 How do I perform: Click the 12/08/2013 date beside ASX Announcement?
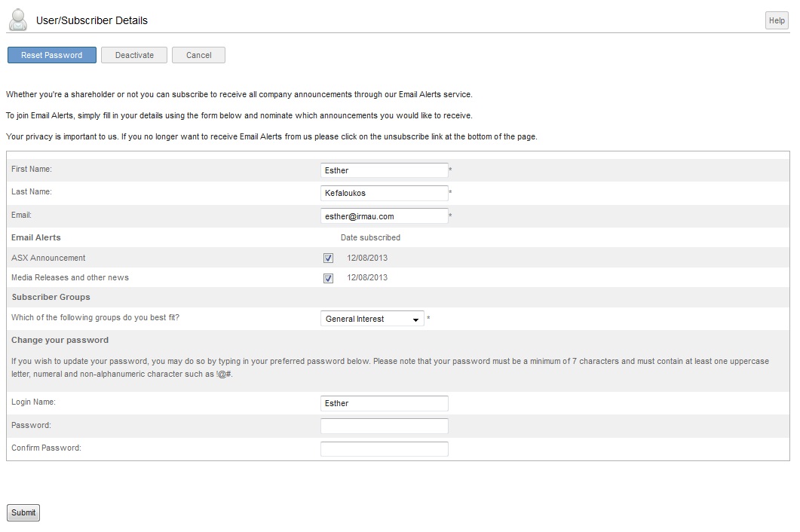tap(367, 258)
